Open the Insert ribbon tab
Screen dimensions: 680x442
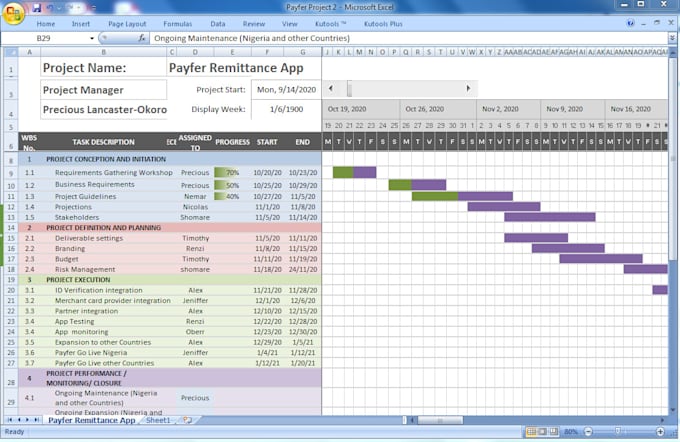[x=81, y=24]
